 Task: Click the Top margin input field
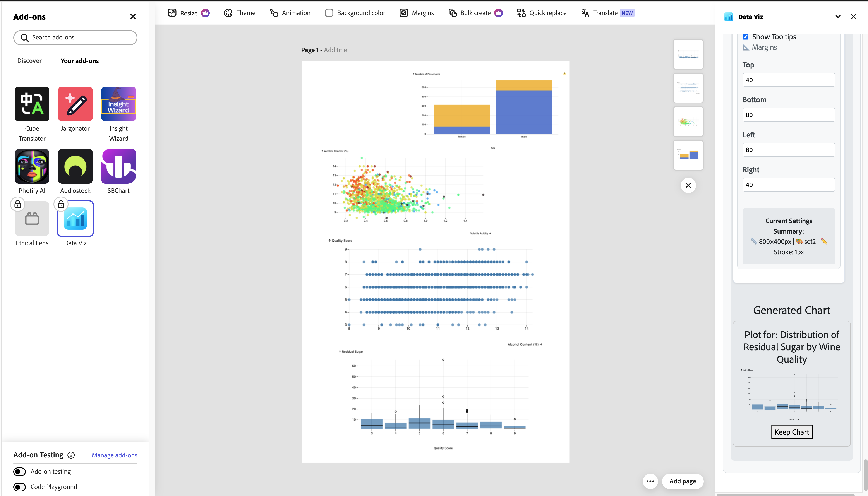pos(788,80)
